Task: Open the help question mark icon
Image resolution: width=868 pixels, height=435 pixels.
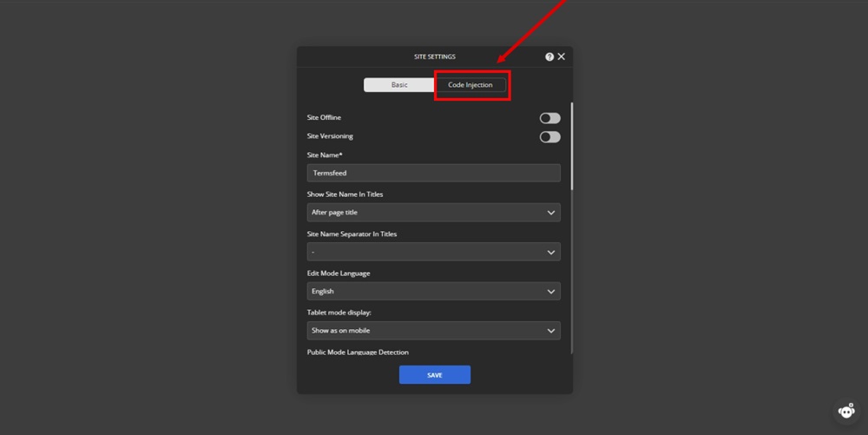Action: pyautogui.click(x=549, y=56)
